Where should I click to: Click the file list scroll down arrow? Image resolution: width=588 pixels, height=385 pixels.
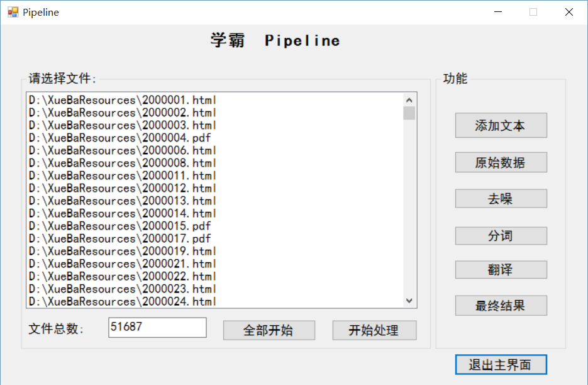409,301
